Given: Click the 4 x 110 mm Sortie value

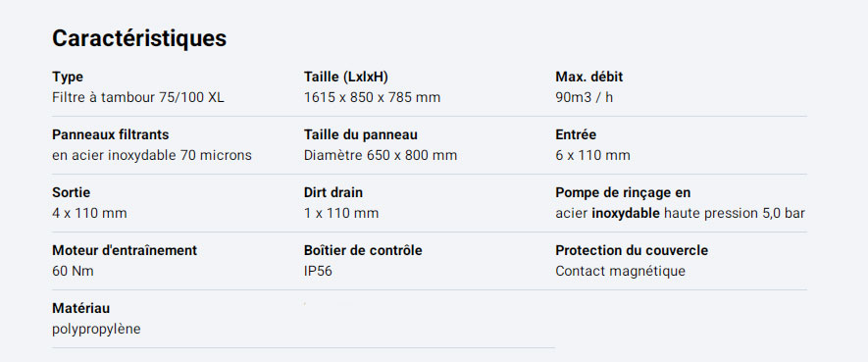Looking at the screenshot, I should pyautogui.click(x=89, y=213).
